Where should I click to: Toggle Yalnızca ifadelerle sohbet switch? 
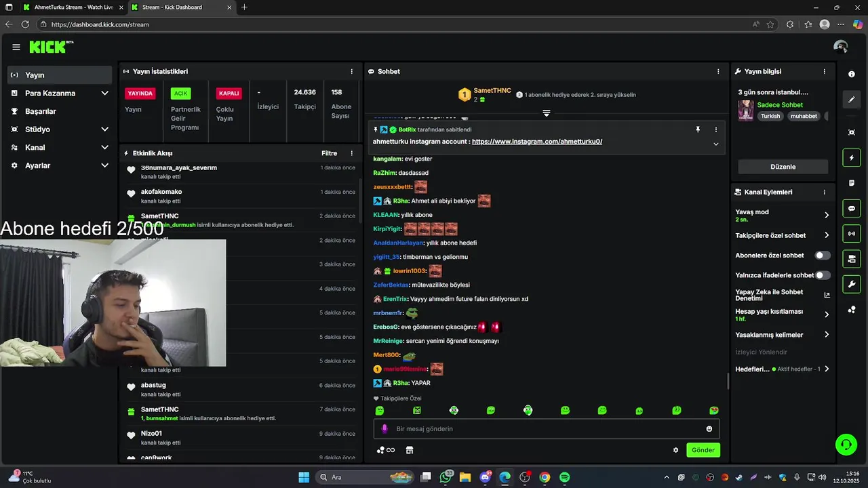[823, 275]
